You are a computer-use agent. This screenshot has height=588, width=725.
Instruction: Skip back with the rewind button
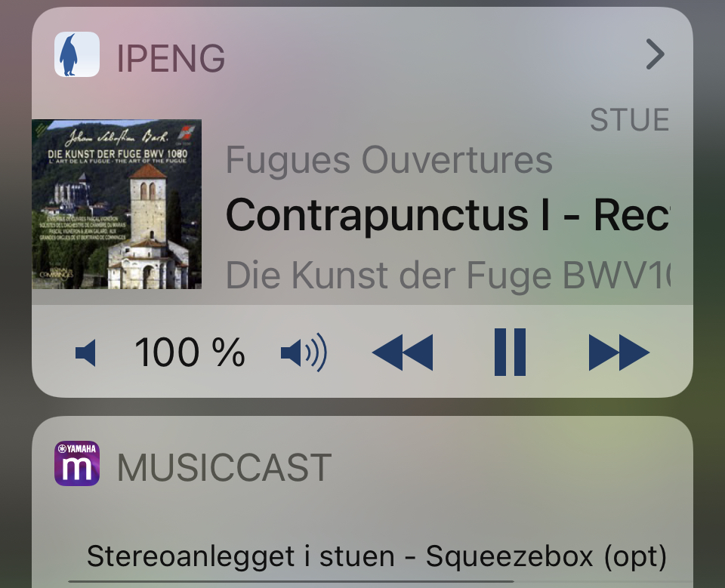pos(403,352)
